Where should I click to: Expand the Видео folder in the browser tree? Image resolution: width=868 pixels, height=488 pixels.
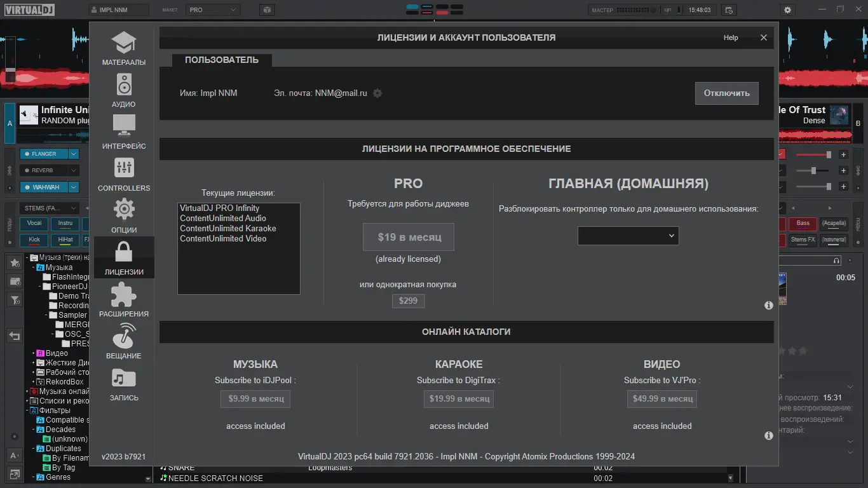34,353
